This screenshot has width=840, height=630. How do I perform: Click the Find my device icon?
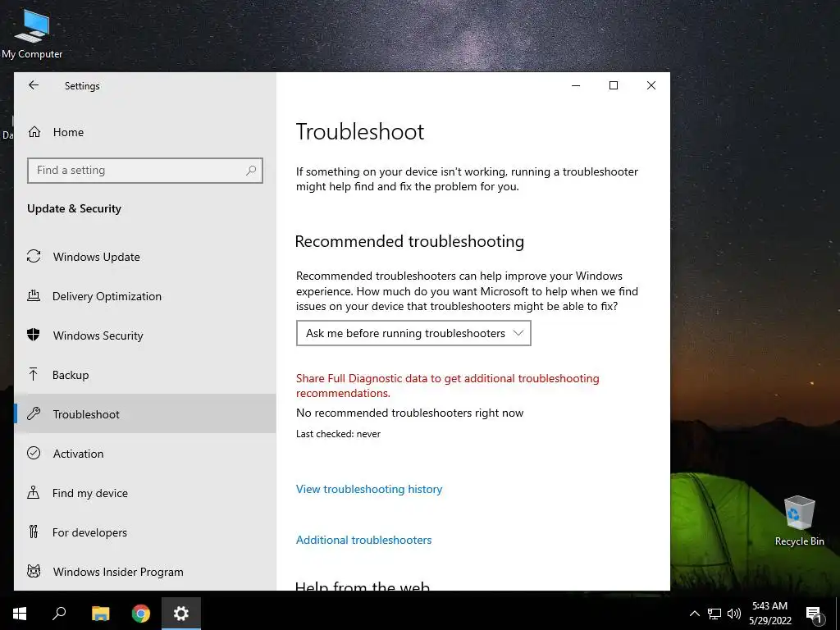(34, 492)
